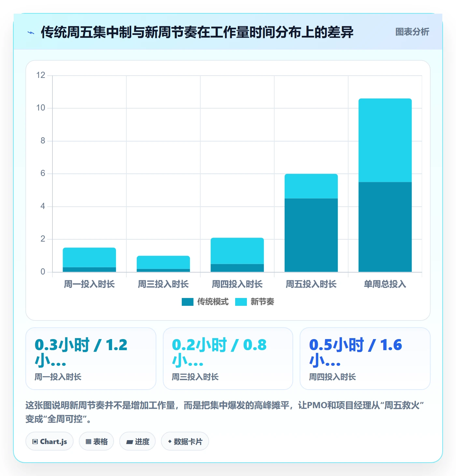
Task: Select the 数据卡片 tag
Action: tap(185, 441)
